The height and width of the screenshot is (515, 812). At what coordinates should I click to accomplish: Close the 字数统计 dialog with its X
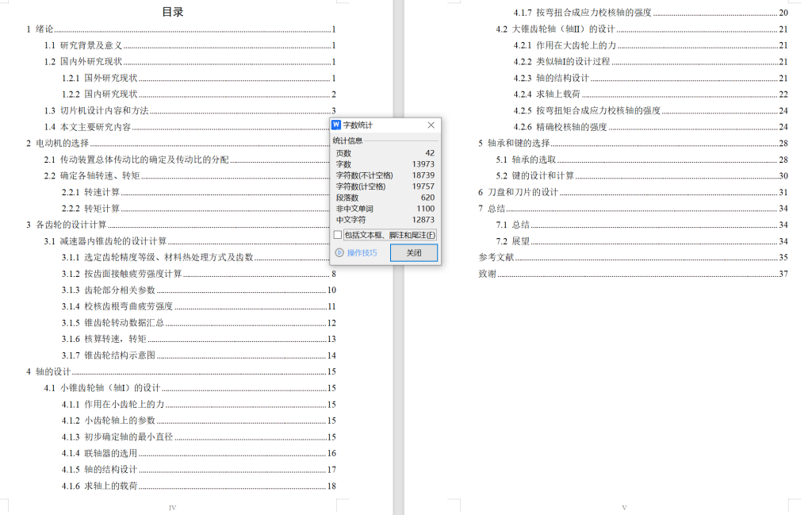pyautogui.click(x=431, y=125)
